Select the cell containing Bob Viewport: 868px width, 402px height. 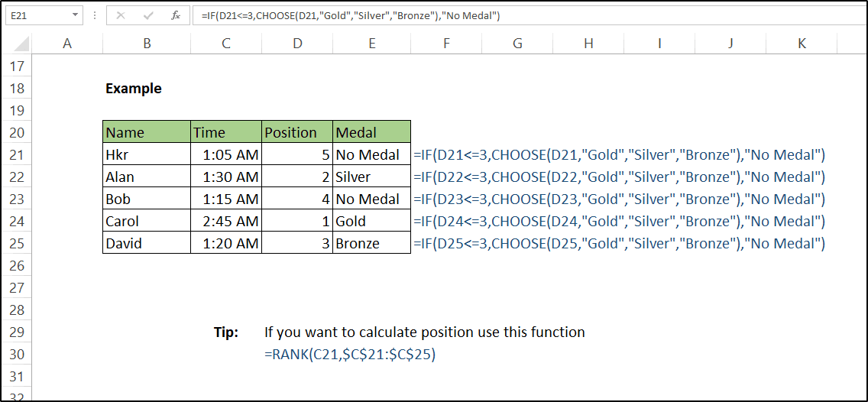(147, 199)
